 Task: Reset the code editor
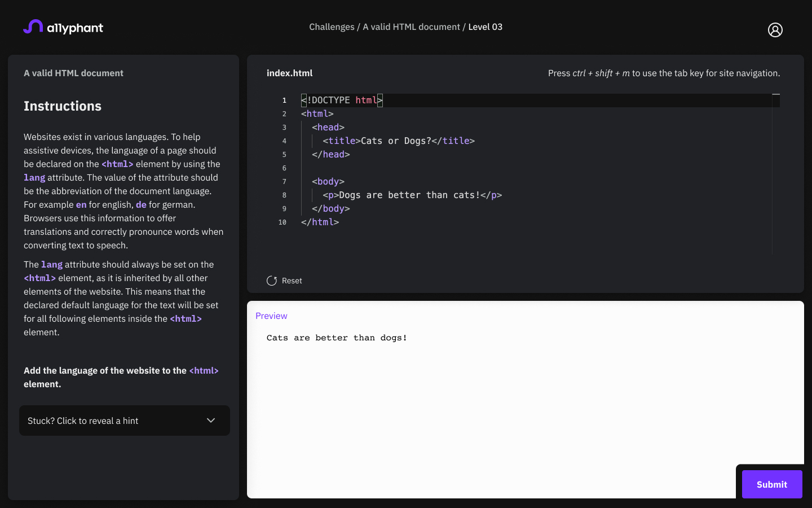tap(284, 281)
